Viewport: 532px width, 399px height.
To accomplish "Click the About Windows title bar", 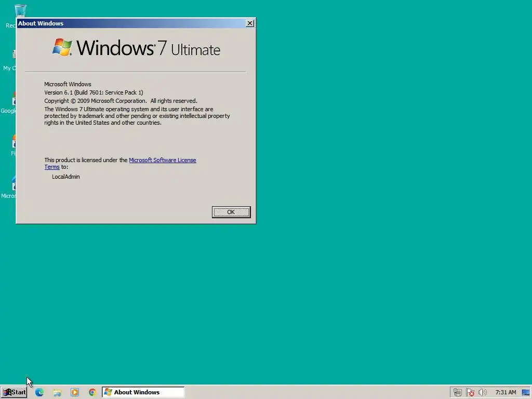I will click(x=130, y=23).
